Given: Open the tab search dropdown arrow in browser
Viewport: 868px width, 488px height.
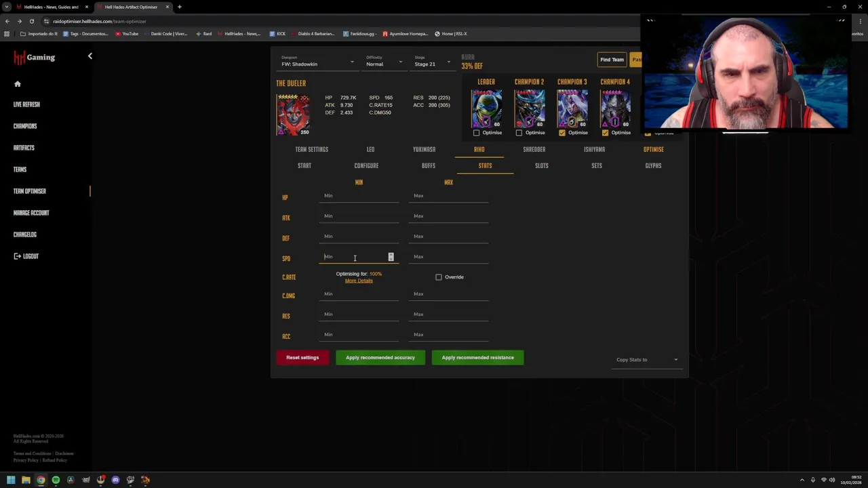Looking at the screenshot, I should pos(7,7).
